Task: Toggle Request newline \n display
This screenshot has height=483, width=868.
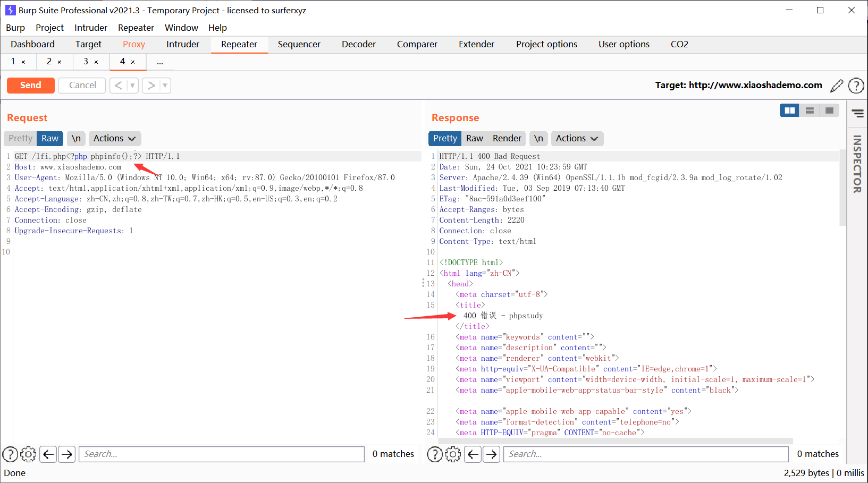Action: [x=76, y=139]
